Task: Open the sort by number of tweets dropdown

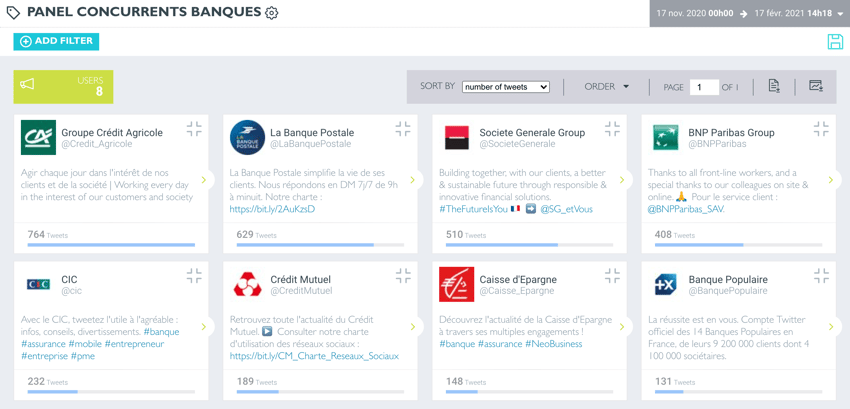Action: point(506,87)
